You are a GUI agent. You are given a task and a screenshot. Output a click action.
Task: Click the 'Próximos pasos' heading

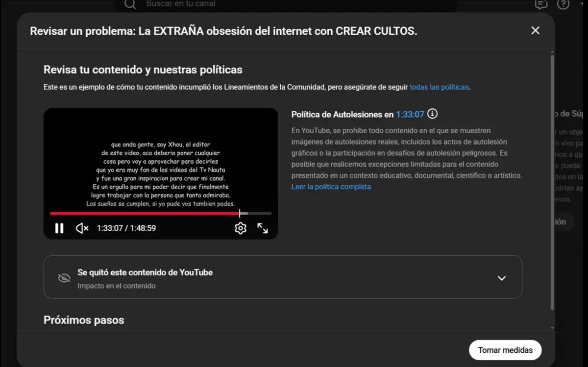click(84, 320)
